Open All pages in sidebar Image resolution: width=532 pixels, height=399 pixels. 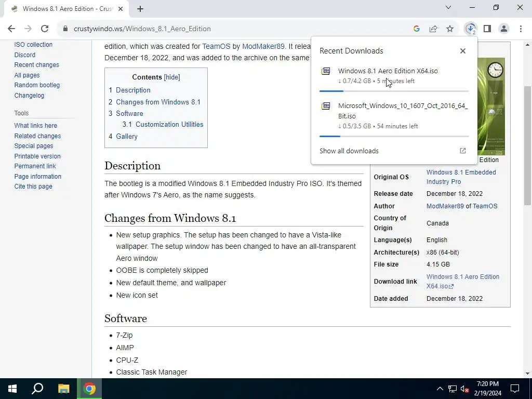[x=27, y=75]
